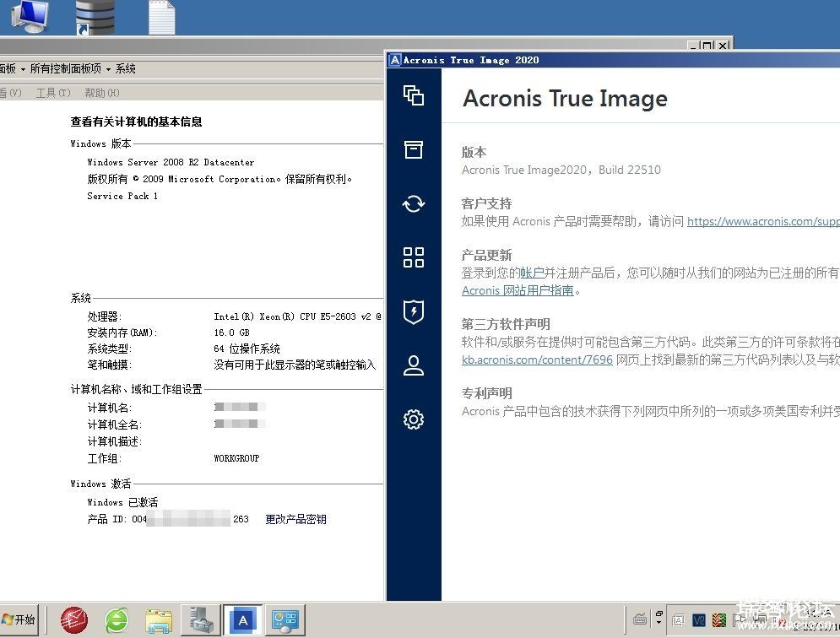
Task: Click the colorful striped tray icon
Action: (x=719, y=620)
